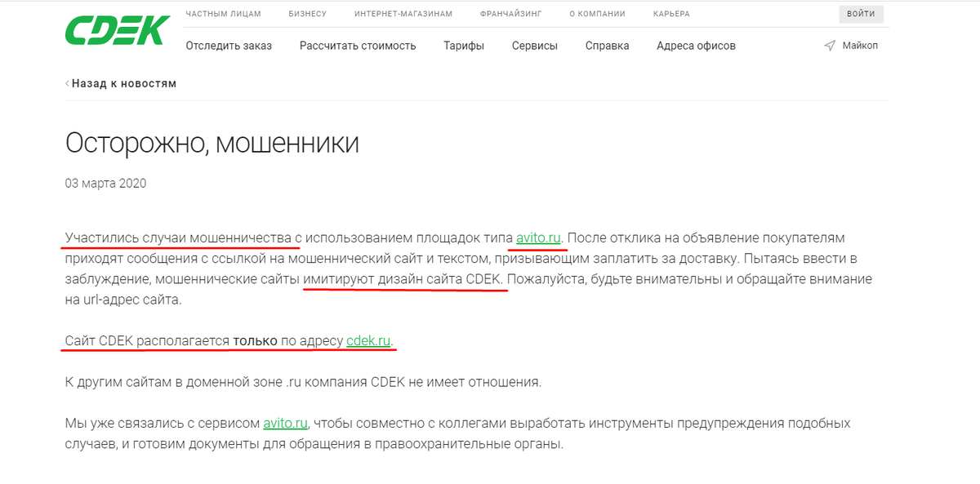Click the back chevron before Назад к новостям
This screenshot has height=484, width=980.
point(68,83)
